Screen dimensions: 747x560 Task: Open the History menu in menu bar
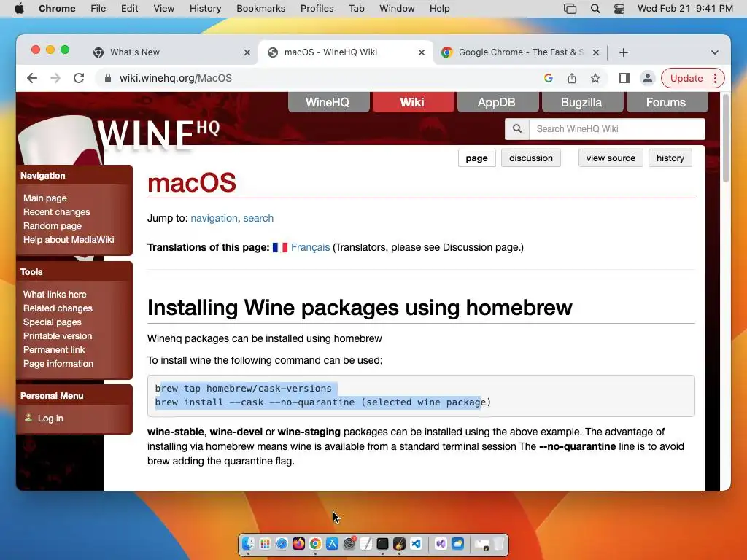coord(205,9)
